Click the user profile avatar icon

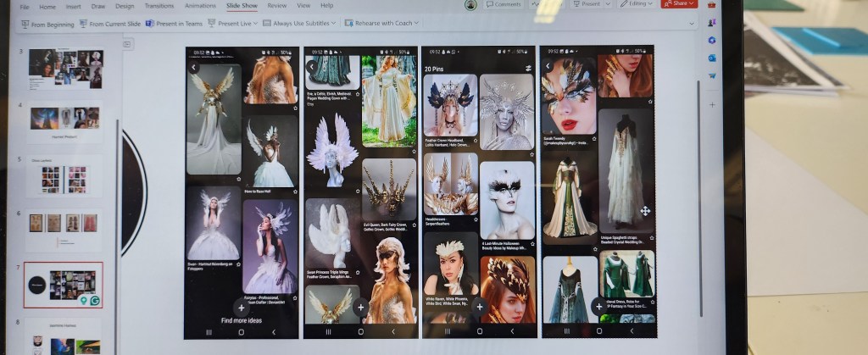[x=470, y=5]
